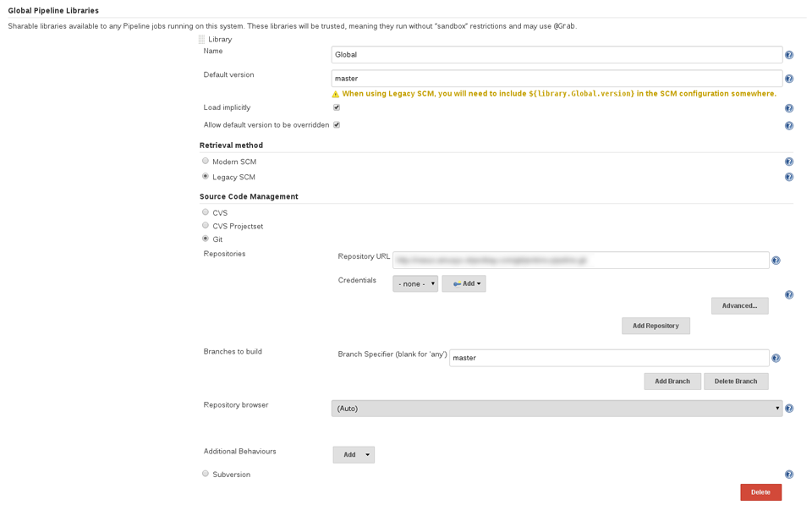Image resolution: width=812 pixels, height=505 pixels.
Task: Click the Retrieval method section heading
Action: pos(231,145)
